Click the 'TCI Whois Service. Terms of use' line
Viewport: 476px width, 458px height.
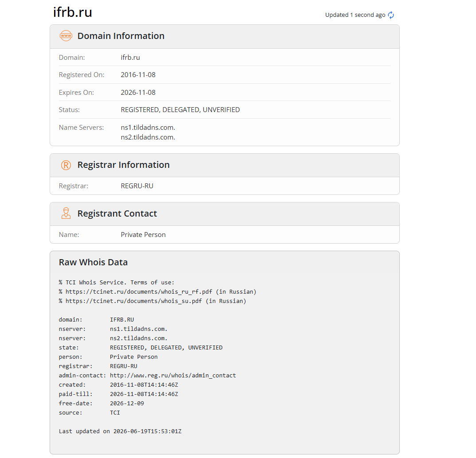117,283
